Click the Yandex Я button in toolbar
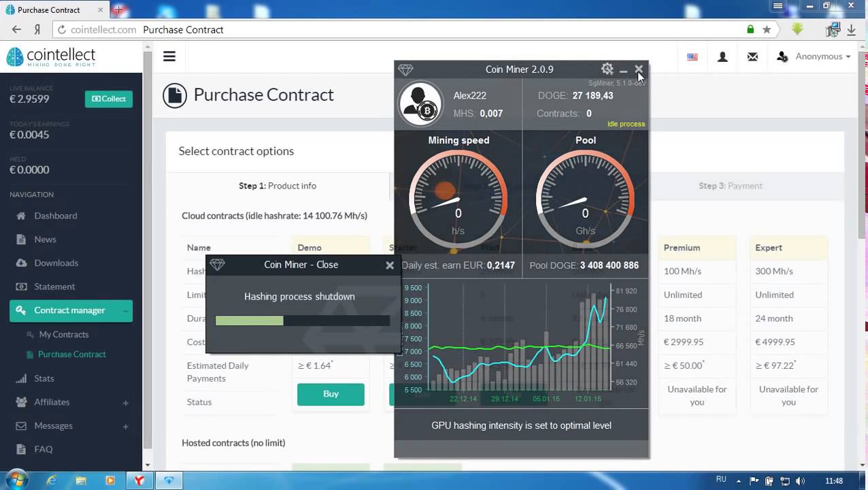The width and height of the screenshot is (868, 490). pos(37,29)
